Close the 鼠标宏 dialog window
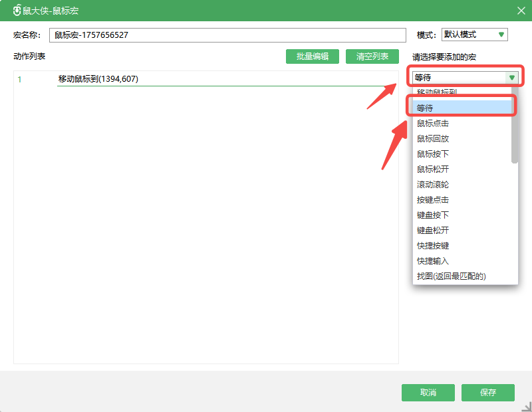532x412 pixels. (x=521, y=10)
